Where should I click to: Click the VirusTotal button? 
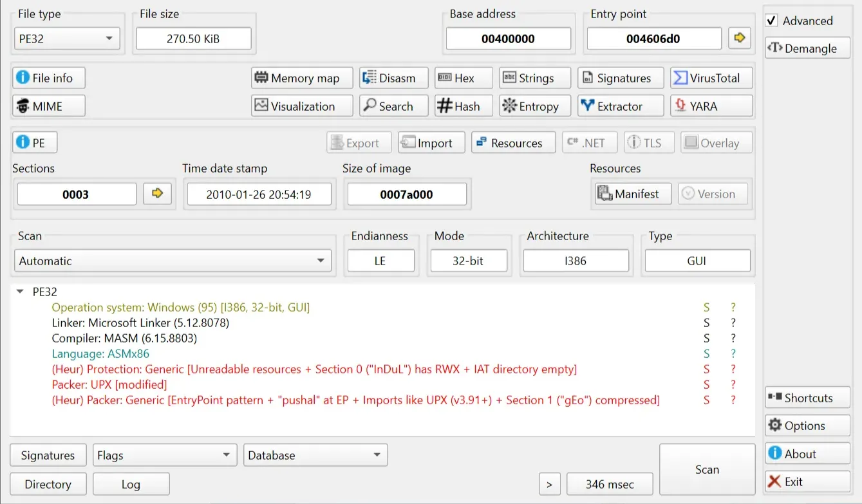pyautogui.click(x=711, y=78)
